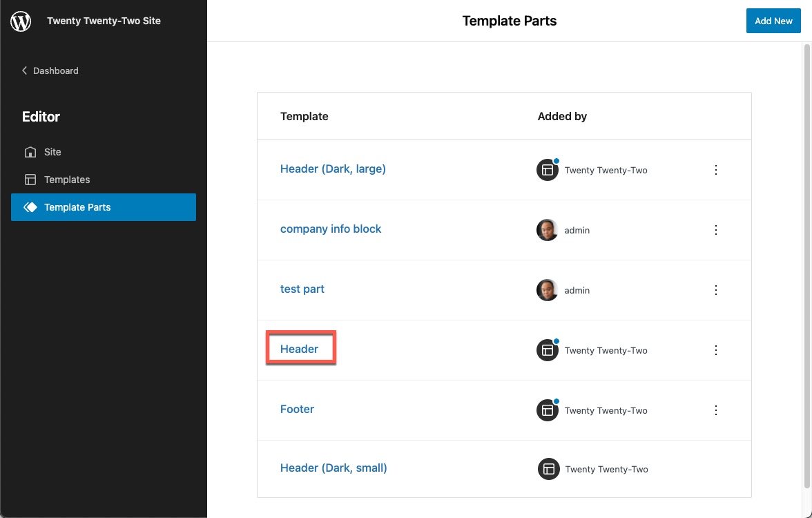Open actions menu for company info block
The width and height of the screenshot is (812, 518).
(716, 230)
